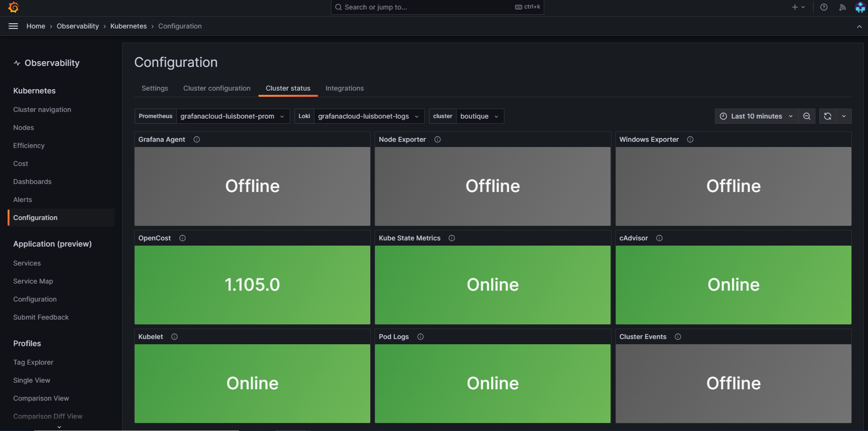
Task: Switch to the Integrations tab
Action: pyautogui.click(x=345, y=88)
